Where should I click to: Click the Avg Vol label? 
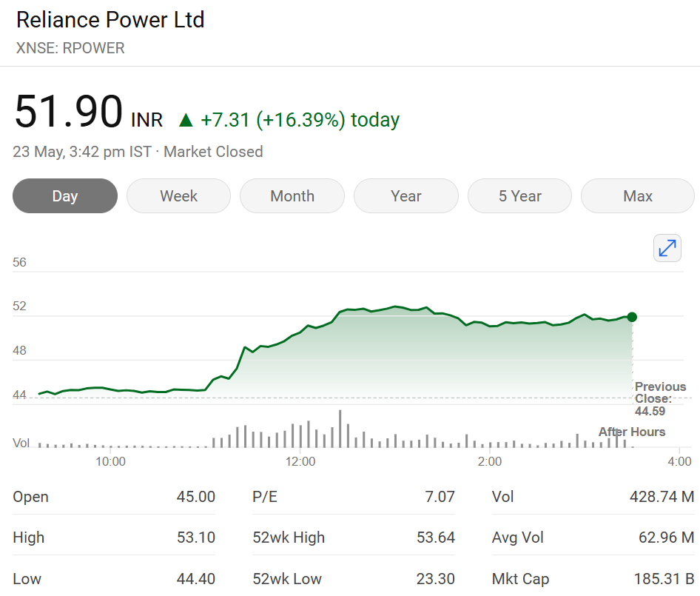pyautogui.click(x=518, y=537)
